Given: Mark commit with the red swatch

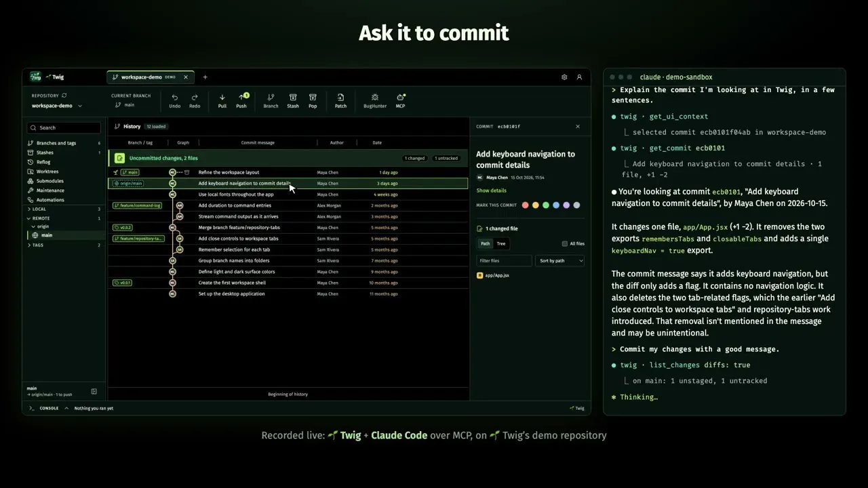Looking at the screenshot, I should tap(525, 205).
